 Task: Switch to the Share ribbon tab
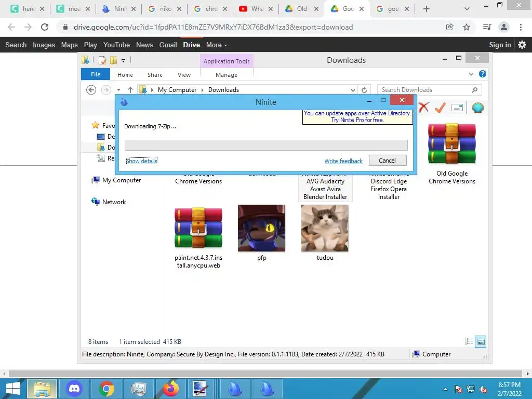point(155,75)
